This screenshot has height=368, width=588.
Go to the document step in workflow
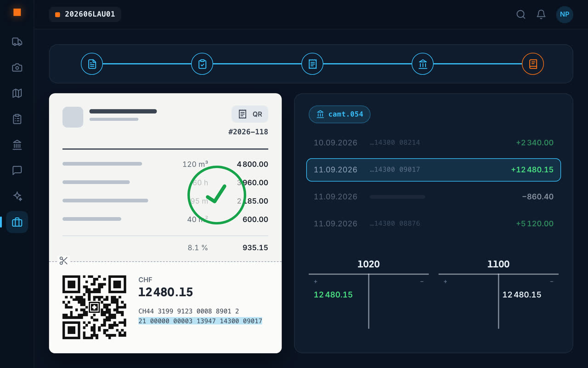[x=92, y=64]
